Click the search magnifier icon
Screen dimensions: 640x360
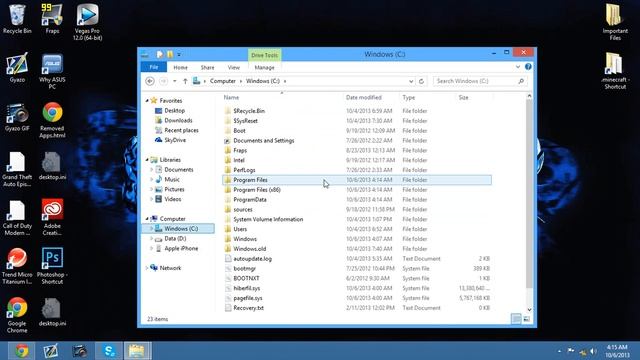pyautogui.click(x=521, y=81)
